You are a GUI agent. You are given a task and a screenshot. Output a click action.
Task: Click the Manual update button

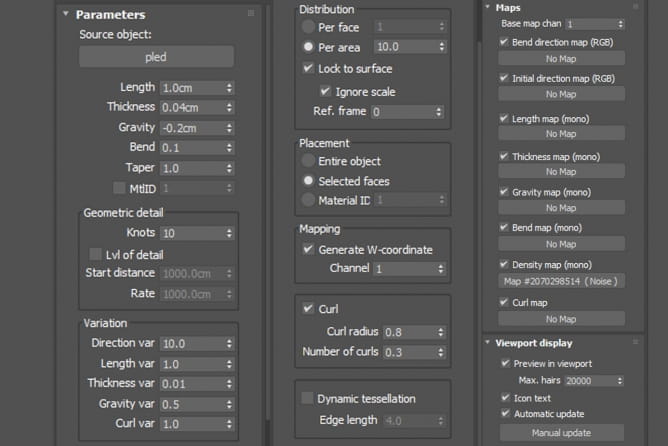pyautogui.click(x=559, y=433)
